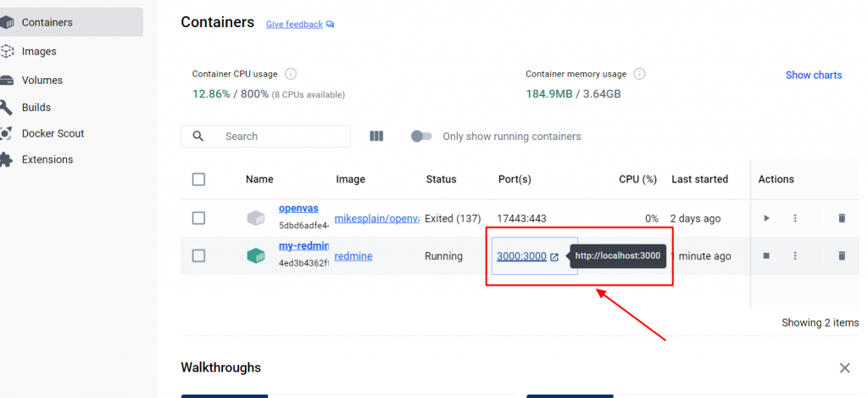Sort by the Image column header

[x=350, y=179]
